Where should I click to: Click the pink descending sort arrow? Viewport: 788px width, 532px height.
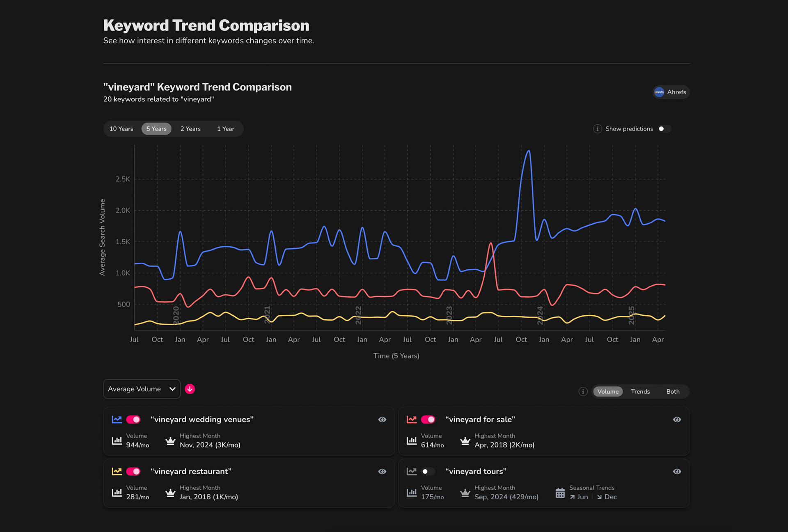point(190,389)
